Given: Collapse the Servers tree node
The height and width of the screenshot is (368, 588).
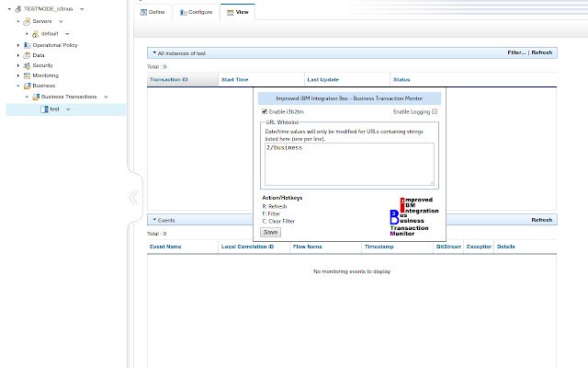Looking at the screenshot, I should pyautogui.click(x=18, y=21).
